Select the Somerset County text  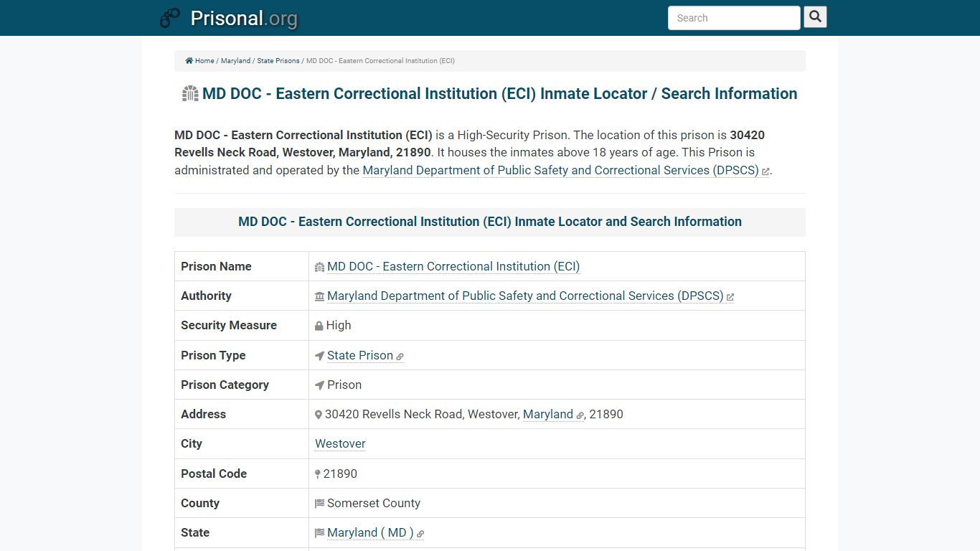click(374, 503)
